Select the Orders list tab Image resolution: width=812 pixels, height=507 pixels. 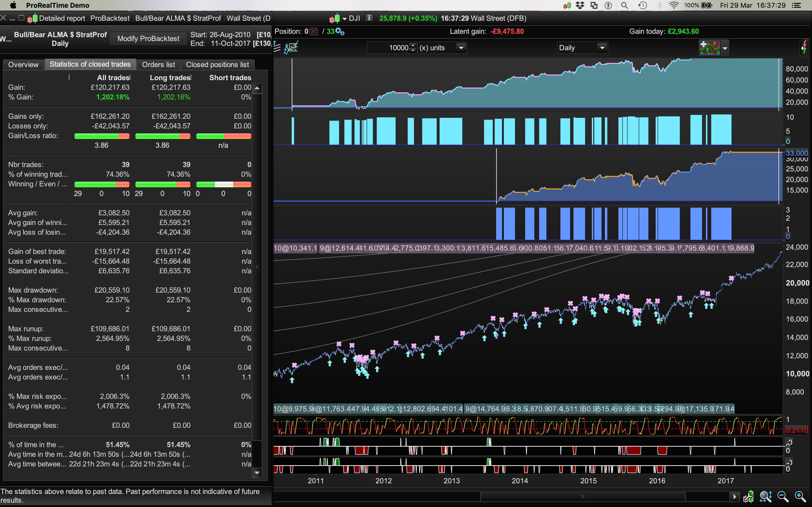tap(158, 64)
